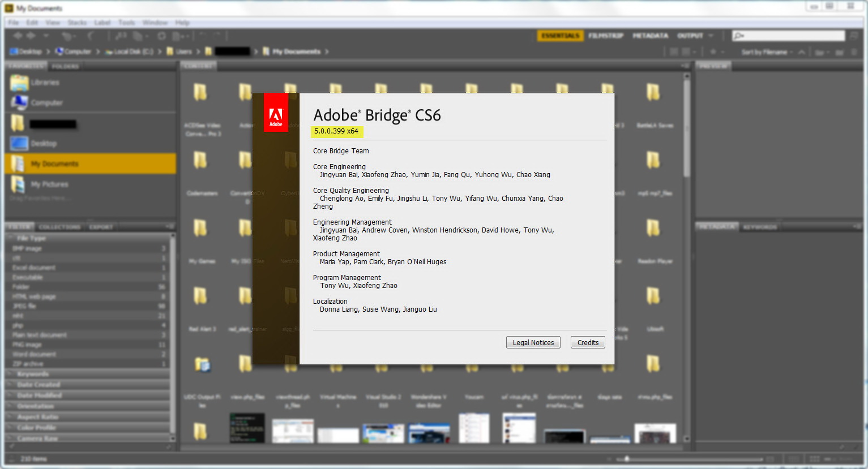Open the View menu
The width and height of the screenshot is (868, 469).
(x=53, y=23)
